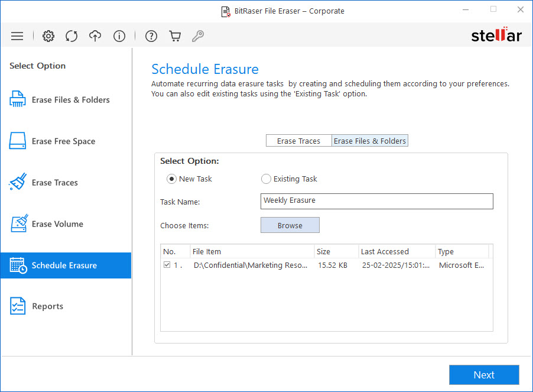
Task: Sort by the File Item column header
Action: (x=252, y=252)
